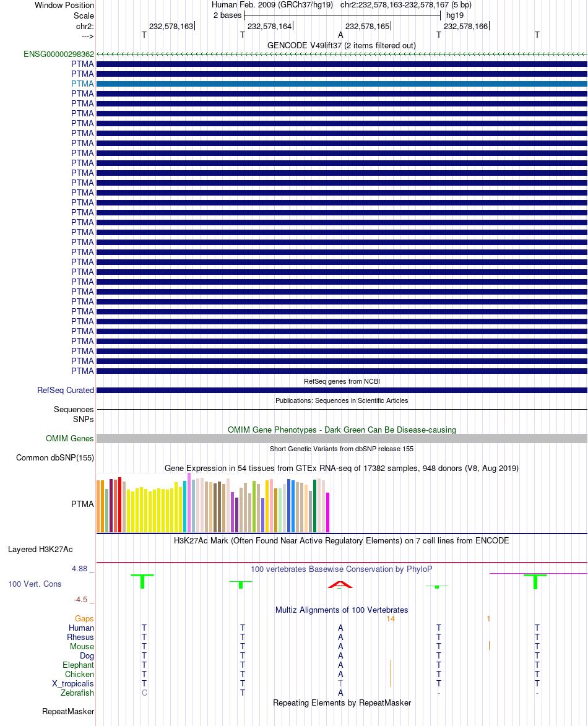Viewport: 588px width, 726px height.
Task: Click the highlighted light-blue PTMA transcript label
Action: tap(82, 84)
